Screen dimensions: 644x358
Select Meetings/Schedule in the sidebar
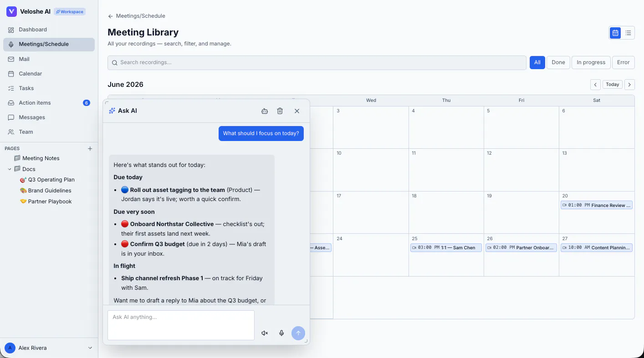pos(49,44)
